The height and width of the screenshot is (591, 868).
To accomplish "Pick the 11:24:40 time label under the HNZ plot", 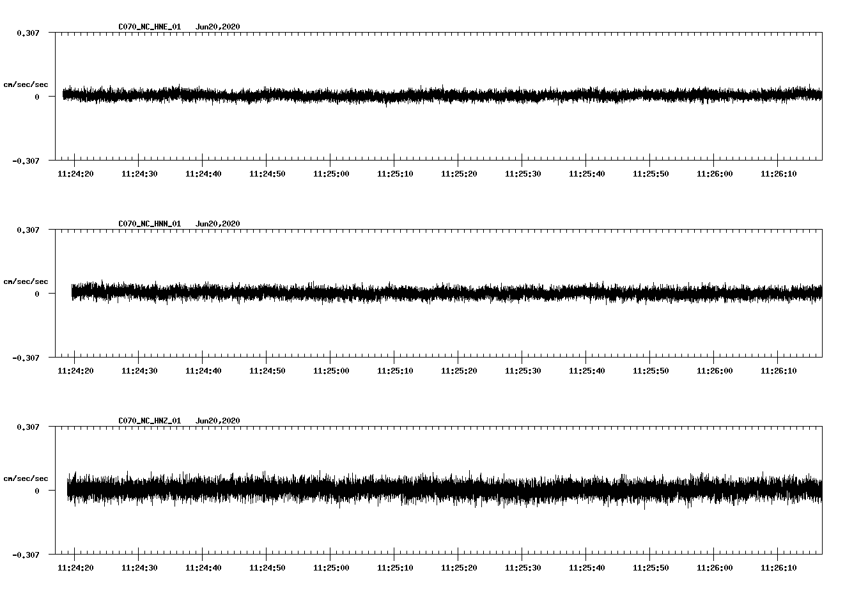I will 203,568.
